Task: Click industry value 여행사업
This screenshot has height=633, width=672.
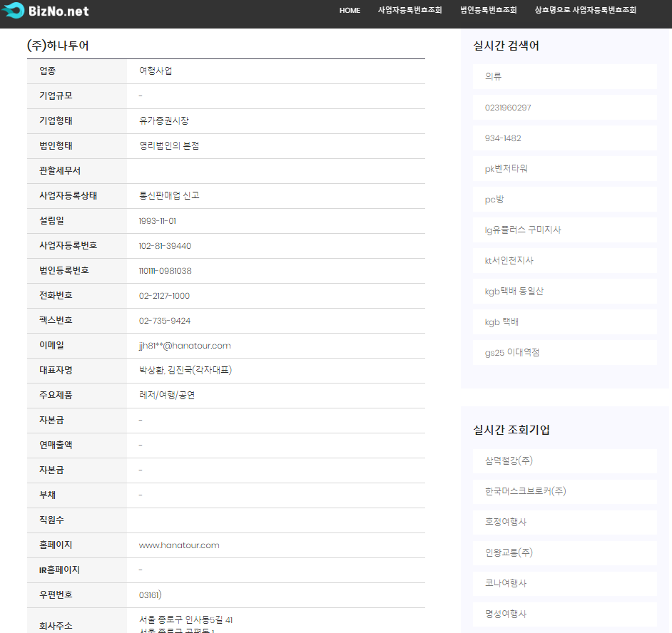Action: [156, 71]
